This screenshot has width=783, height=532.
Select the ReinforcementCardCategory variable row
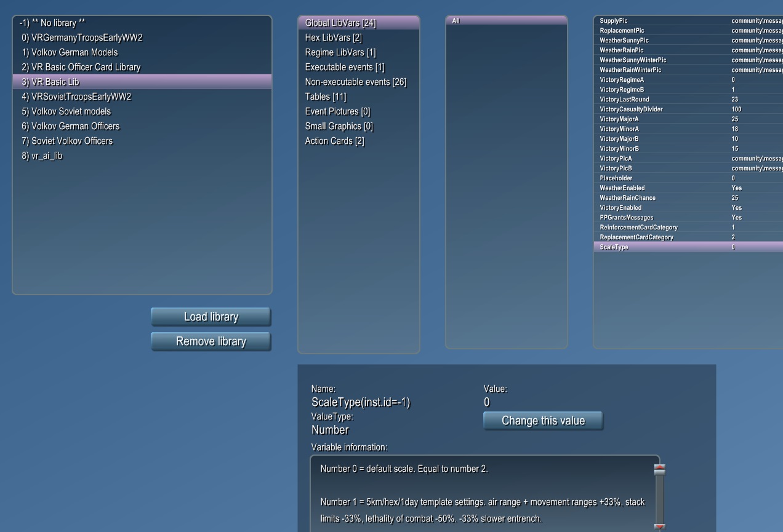point(689,228)
